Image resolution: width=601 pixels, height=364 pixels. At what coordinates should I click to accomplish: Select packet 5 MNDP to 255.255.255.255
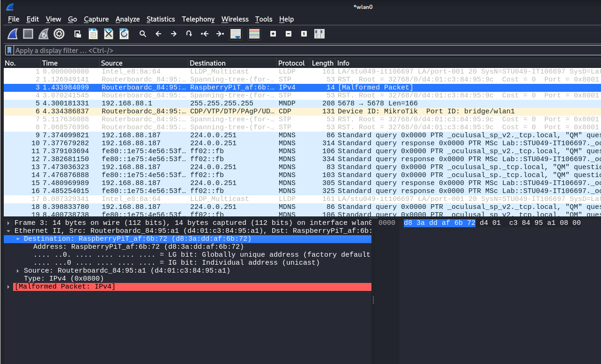tap(302, 104)
